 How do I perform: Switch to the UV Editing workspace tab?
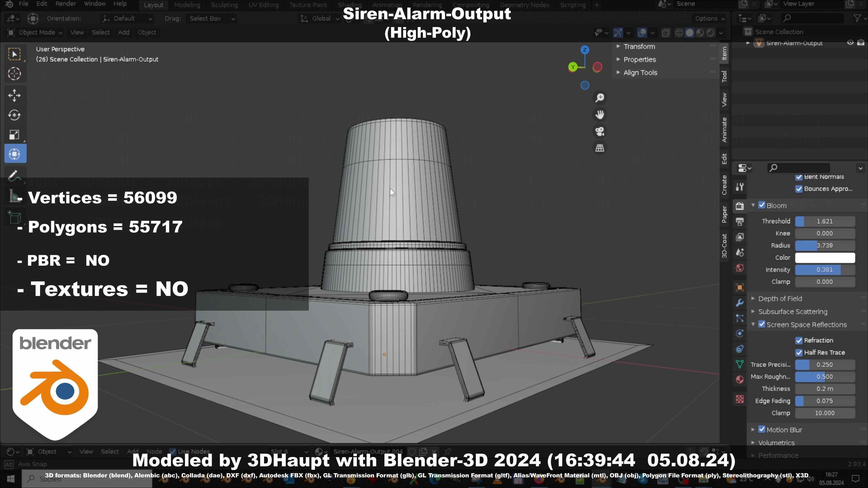point(264,5)
